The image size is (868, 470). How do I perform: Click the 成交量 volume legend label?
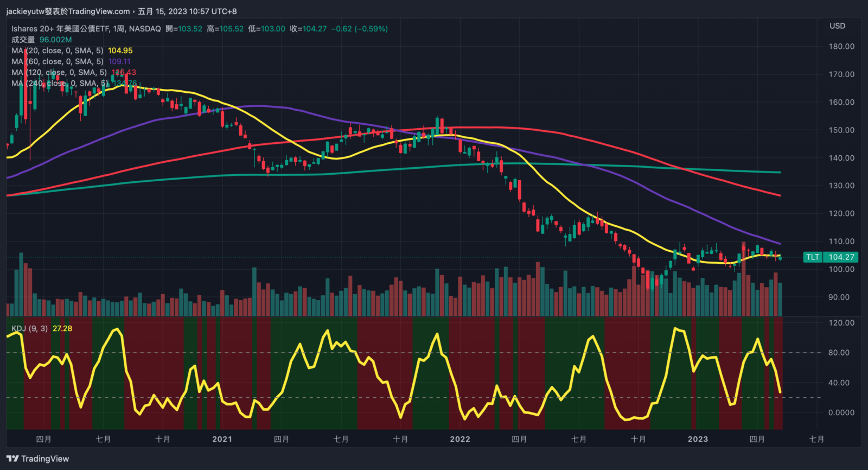click(23, 40)
